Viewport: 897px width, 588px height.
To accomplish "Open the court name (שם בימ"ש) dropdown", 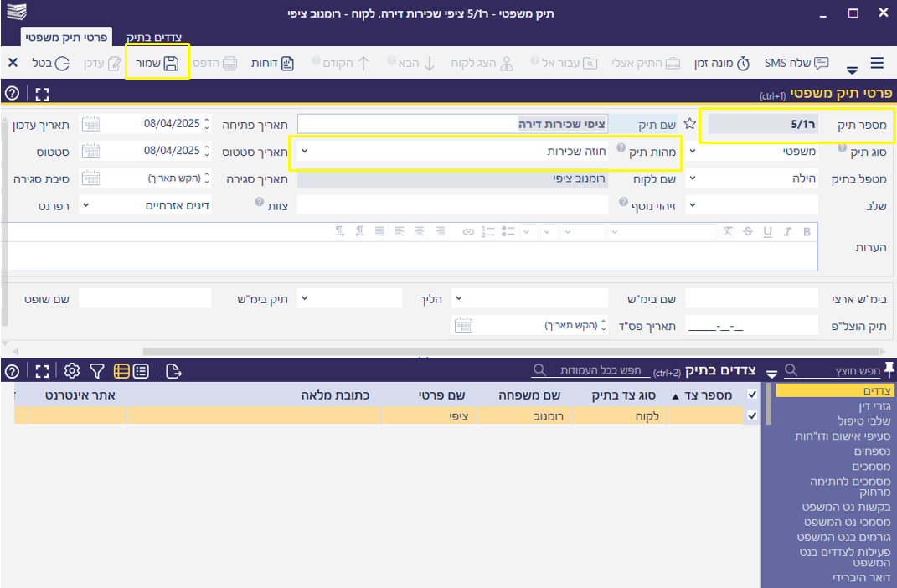I will 459,298.
